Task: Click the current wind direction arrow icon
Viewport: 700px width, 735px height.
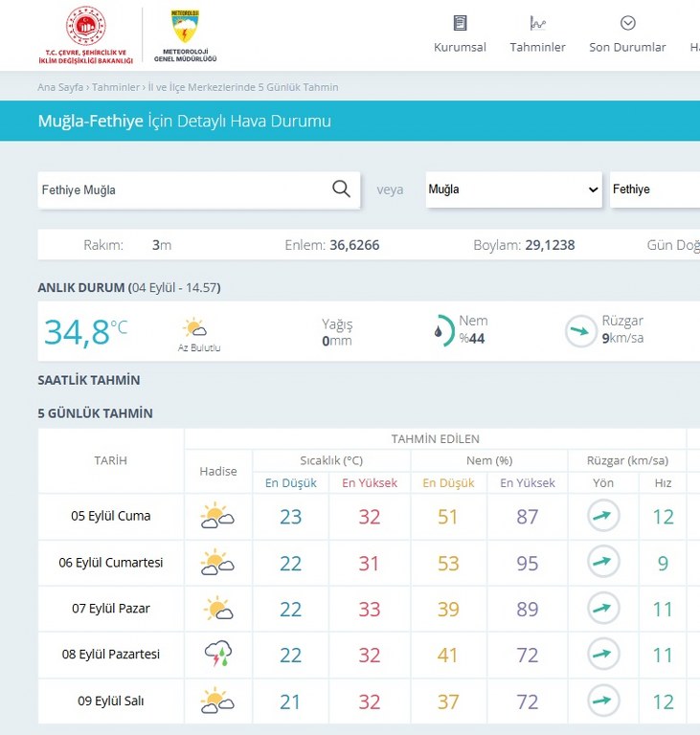Action: pyautogui.click(x=580, y=331)
